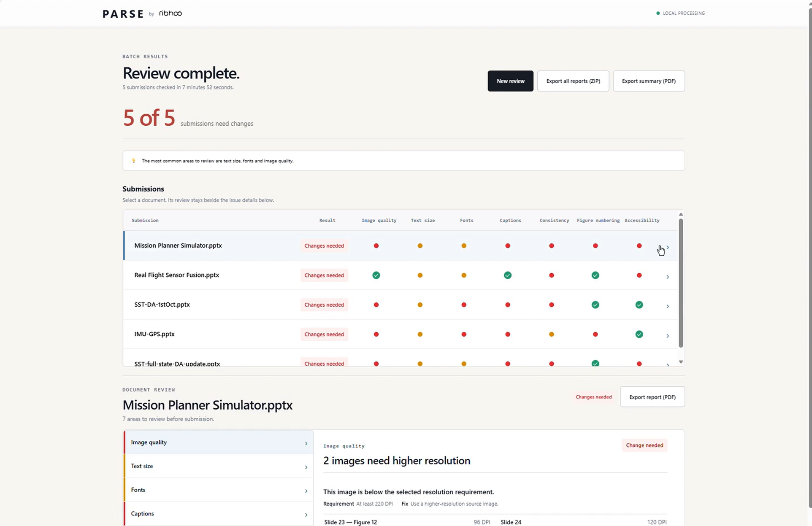812x526 pixels.
Task: Click Slide 24 entry with 120 DPI
Action: point(584,522)
